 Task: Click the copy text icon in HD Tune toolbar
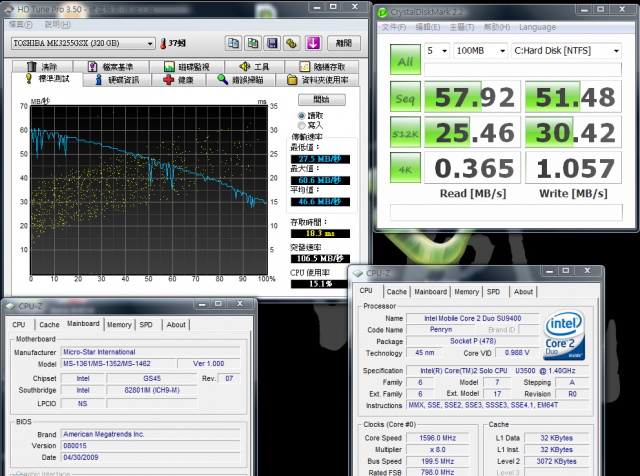tap(233, 43)
